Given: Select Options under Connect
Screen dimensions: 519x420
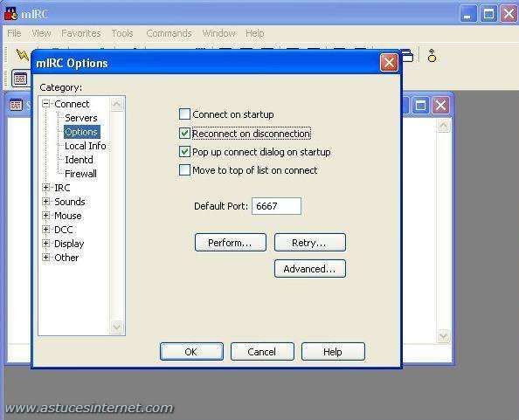Looking at the screenshot, I should pos(81,132).
